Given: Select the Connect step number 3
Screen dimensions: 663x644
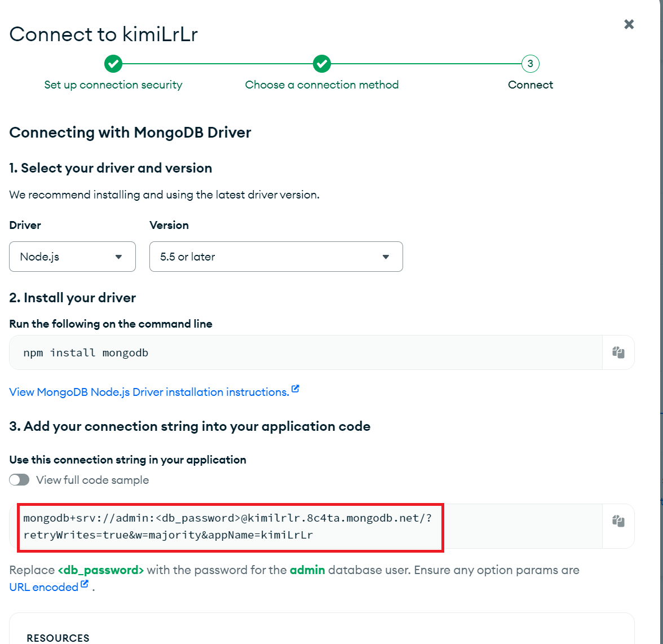Looking at the screenshot, I should coord(530,64).
